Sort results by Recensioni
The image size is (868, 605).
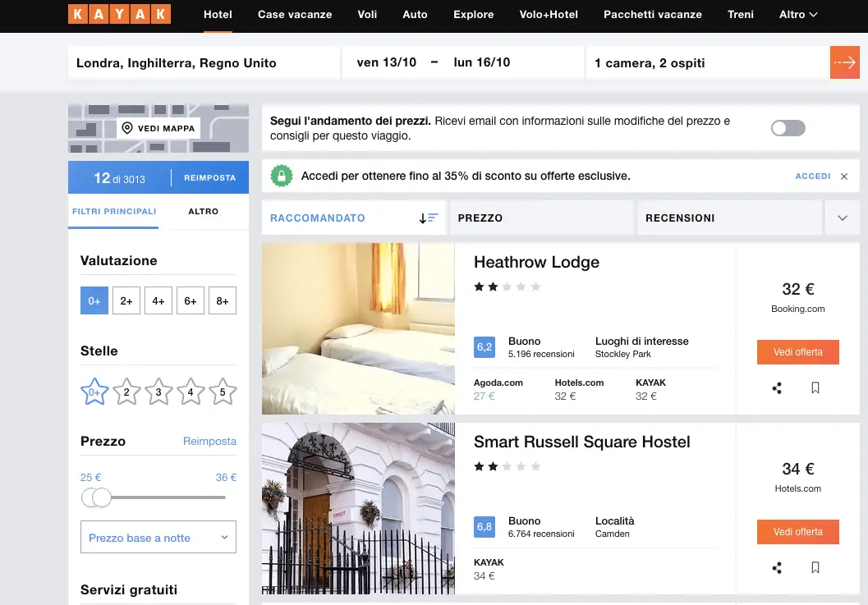tap(729, 218)
